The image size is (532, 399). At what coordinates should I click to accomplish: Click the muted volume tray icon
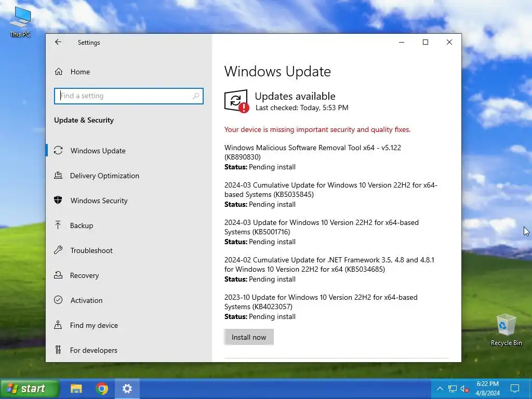click(464, 389)
